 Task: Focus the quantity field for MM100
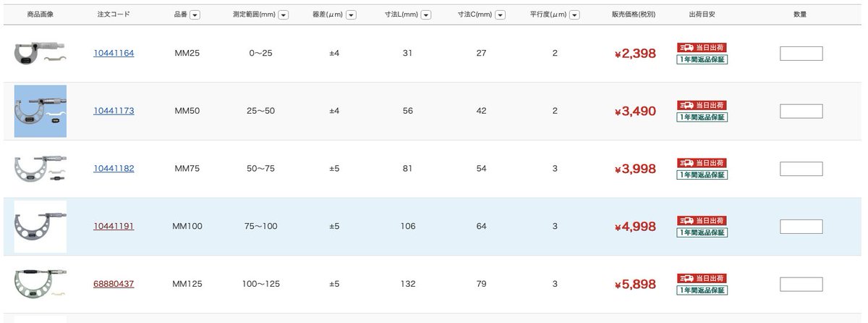tap(801, 227)
